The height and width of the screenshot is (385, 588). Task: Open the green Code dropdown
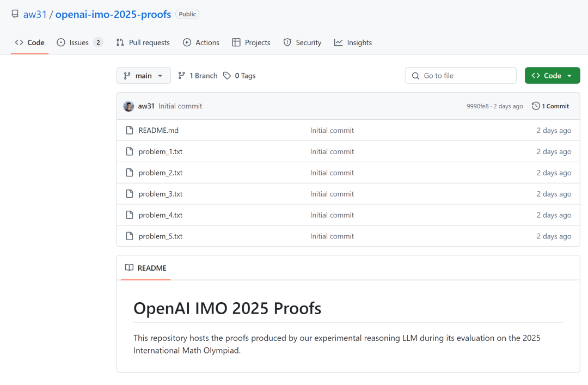[552, 75]
